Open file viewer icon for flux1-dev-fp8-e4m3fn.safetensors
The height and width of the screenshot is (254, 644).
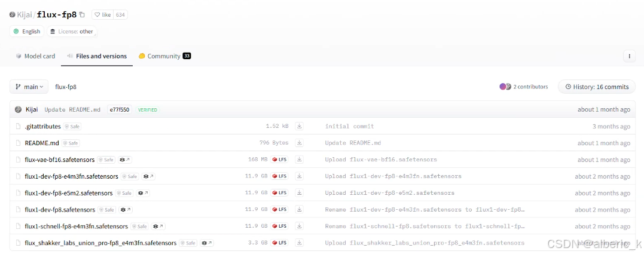148,176
